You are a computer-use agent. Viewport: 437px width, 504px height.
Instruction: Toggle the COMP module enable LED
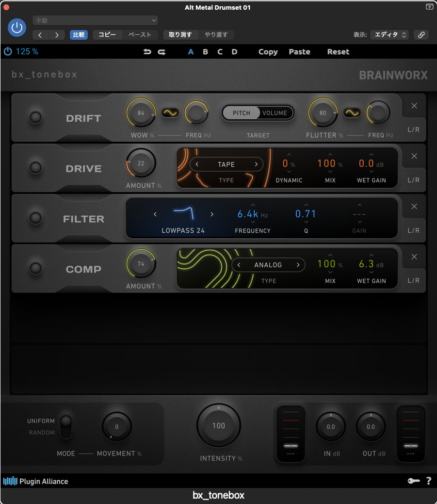(36, 268)
